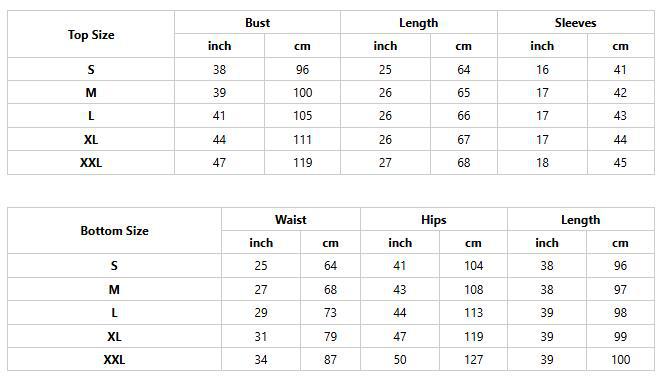Select the Bust column header
This screenshot has height=388, width=668.
click(x=257, y=23)
